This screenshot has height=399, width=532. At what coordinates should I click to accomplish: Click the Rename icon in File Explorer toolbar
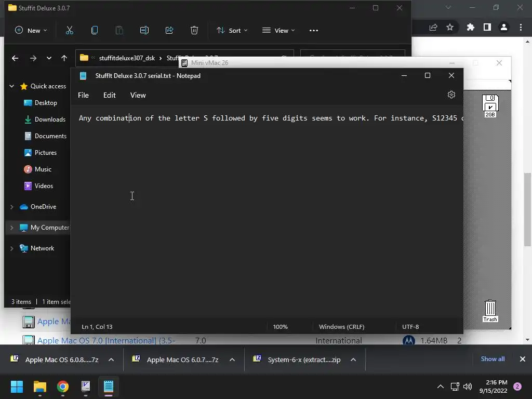pos(144,30)
